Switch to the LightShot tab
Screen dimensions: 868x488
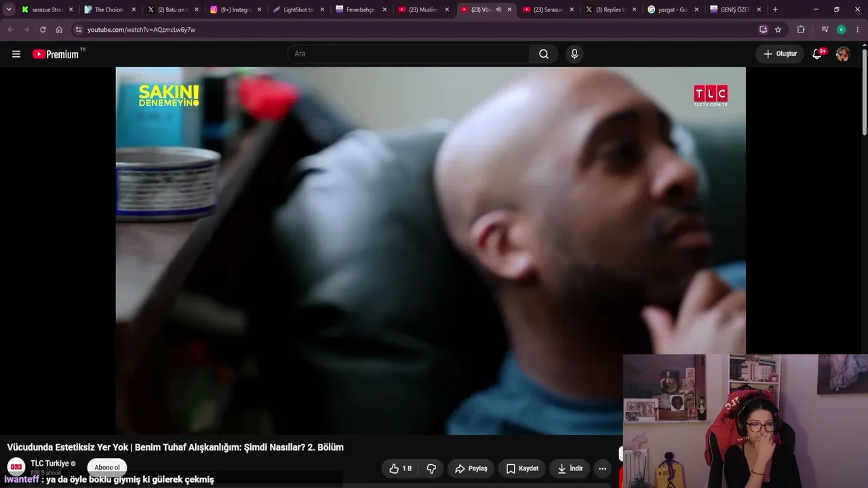tap(298, 9)
